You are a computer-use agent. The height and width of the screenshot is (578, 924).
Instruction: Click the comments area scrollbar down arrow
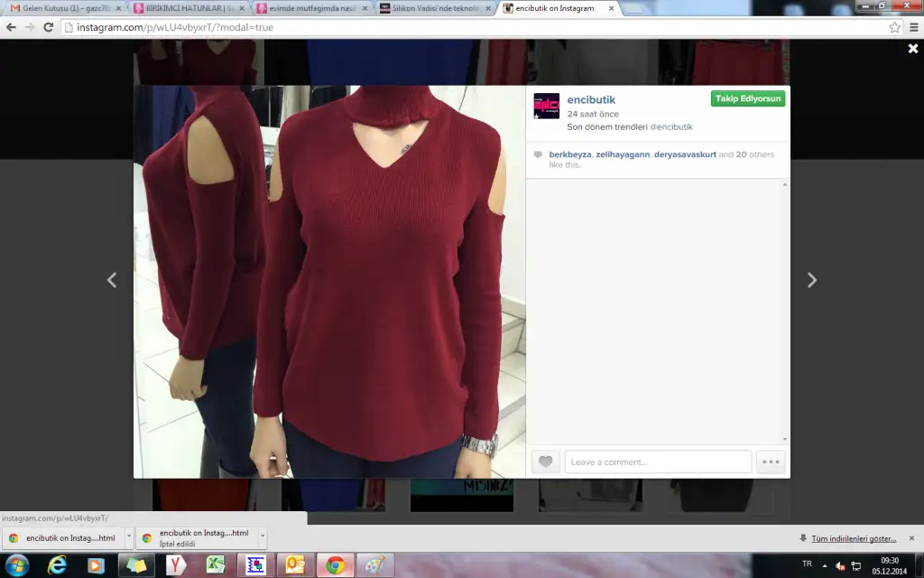click(x=784, y=440)
